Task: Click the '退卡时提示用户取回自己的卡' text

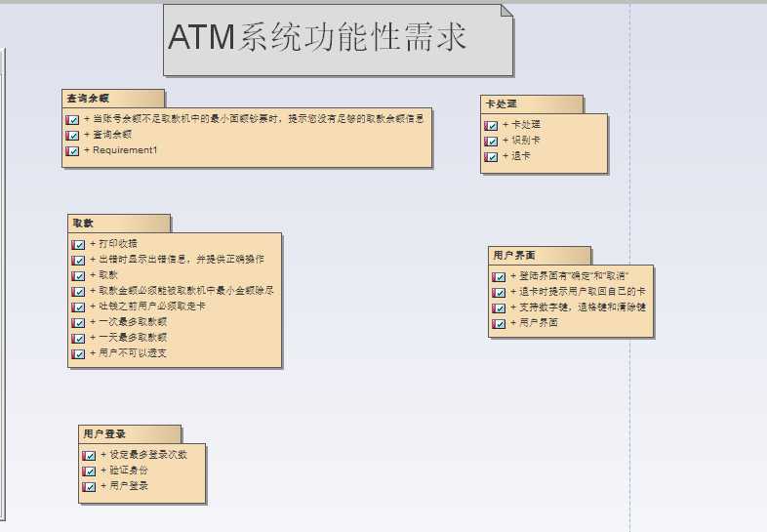Action: click(x=583, y=292)
